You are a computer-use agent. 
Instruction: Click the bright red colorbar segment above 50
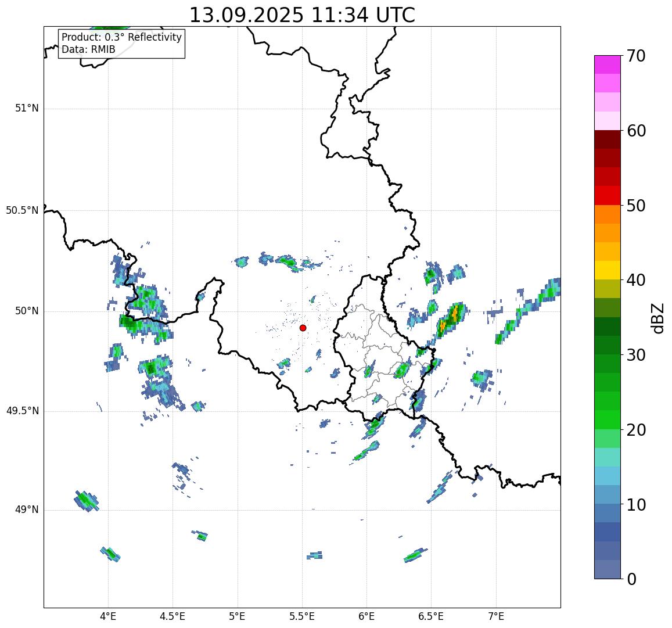pos(608,195)
